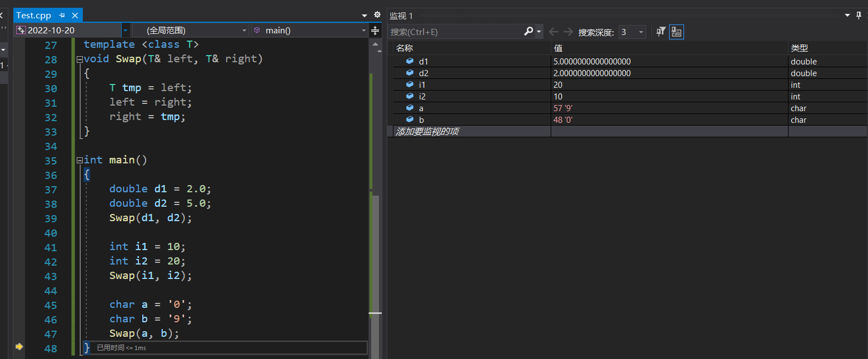
Task: Click the magnifier search icon in watch panel
Action: 528,32
